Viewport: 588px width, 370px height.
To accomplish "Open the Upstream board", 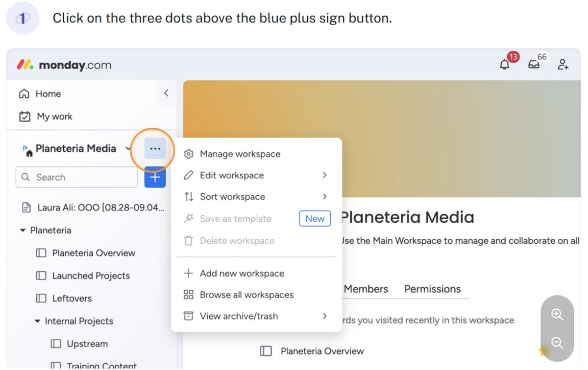I will (x=79, y=344).
